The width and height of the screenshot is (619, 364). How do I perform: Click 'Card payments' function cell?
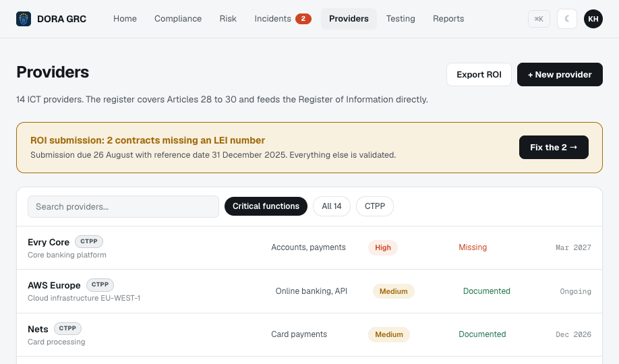[299, 334]
